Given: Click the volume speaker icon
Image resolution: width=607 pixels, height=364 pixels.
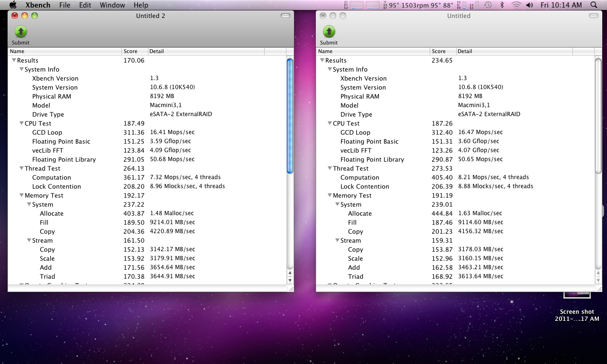Looking at the screenshot, I should pyautogui.click(x=530, y=5).
